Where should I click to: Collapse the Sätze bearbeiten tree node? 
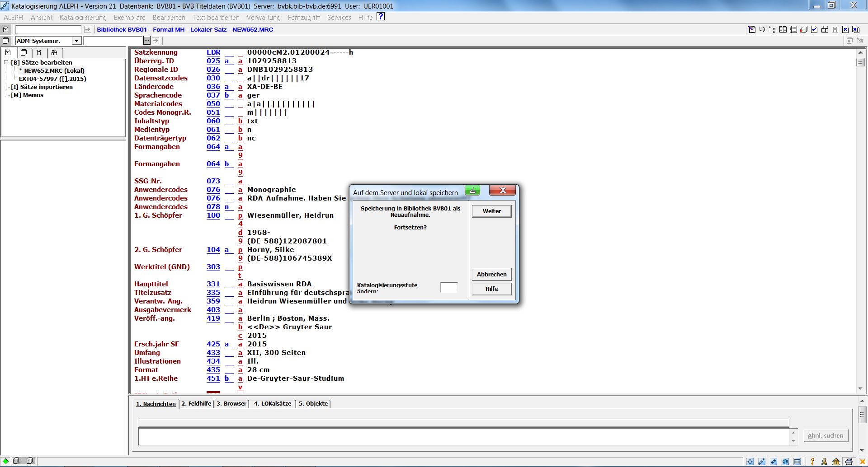6,63
